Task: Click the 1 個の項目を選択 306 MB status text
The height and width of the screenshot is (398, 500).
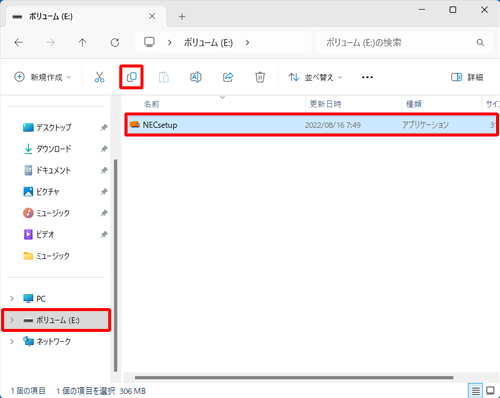Action: click(x=101, y=391)
